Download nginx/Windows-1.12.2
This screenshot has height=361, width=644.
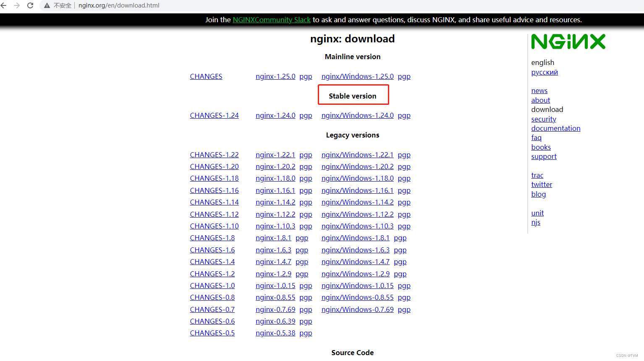coord(358,214)
